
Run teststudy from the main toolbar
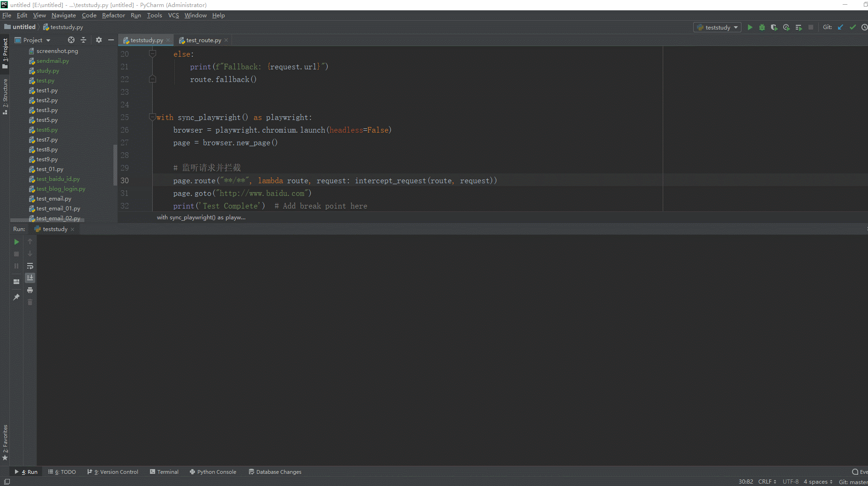pyautogui.click(x=750, y=27)
